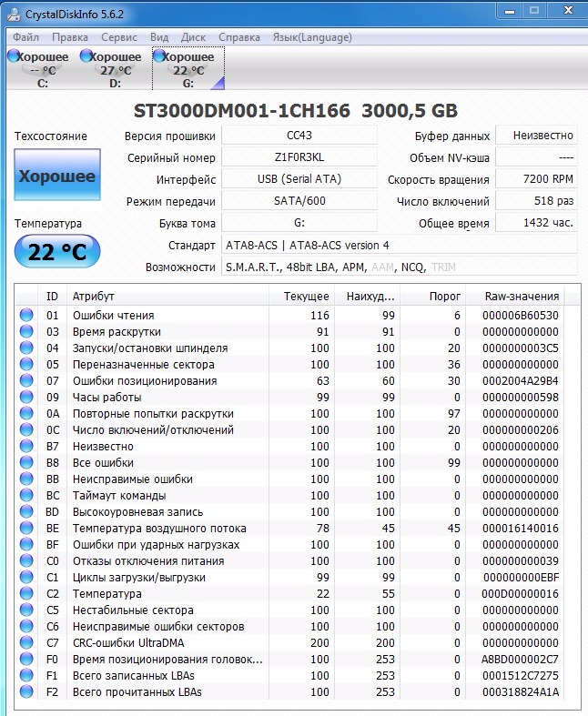Select raw value 0002004A29B4
This screenshot has width=588, height=716.
521,381
